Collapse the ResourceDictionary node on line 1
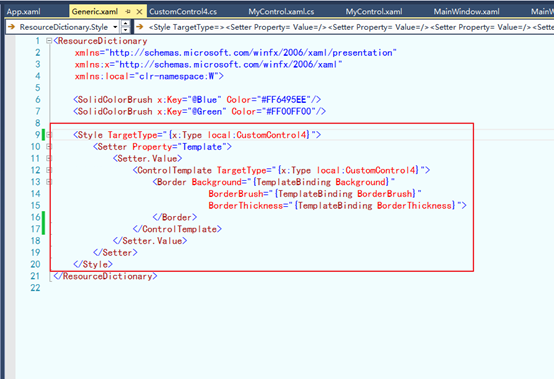554x379 pixels. point(49,41)
